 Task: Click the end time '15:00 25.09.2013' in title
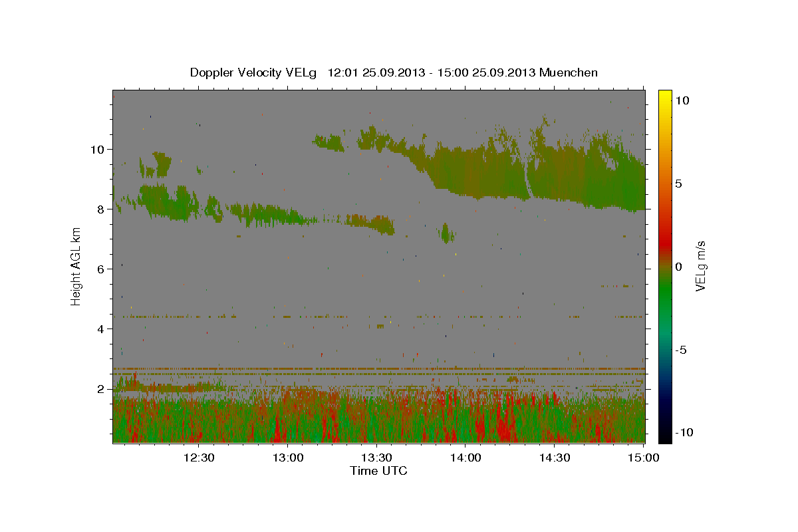point(485,72)
